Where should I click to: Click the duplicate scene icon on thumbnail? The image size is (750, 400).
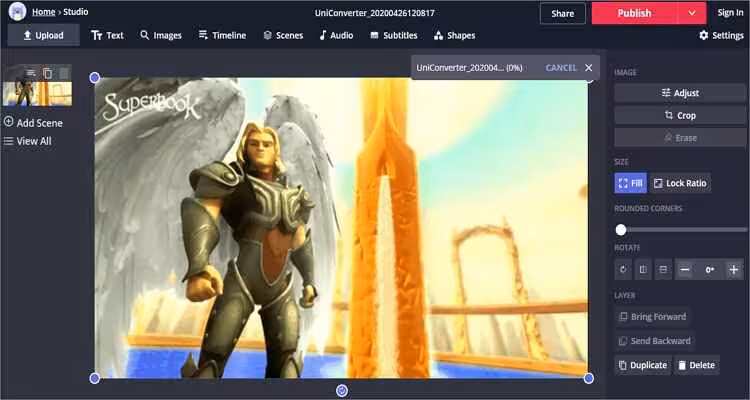tap(47, 73)
